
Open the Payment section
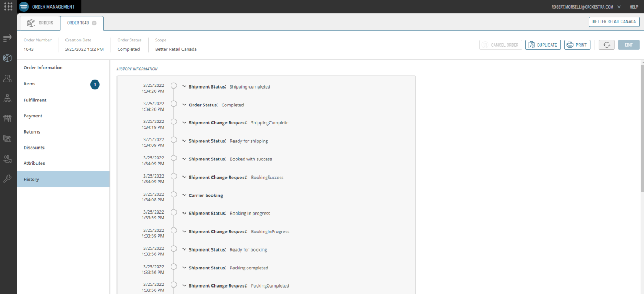(x=33, y=116)
